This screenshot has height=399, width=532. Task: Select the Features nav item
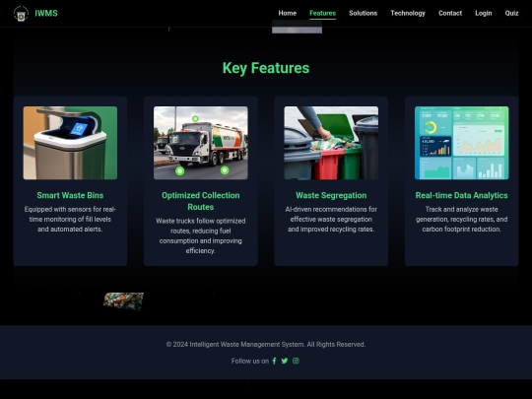[x=323, y=13]
